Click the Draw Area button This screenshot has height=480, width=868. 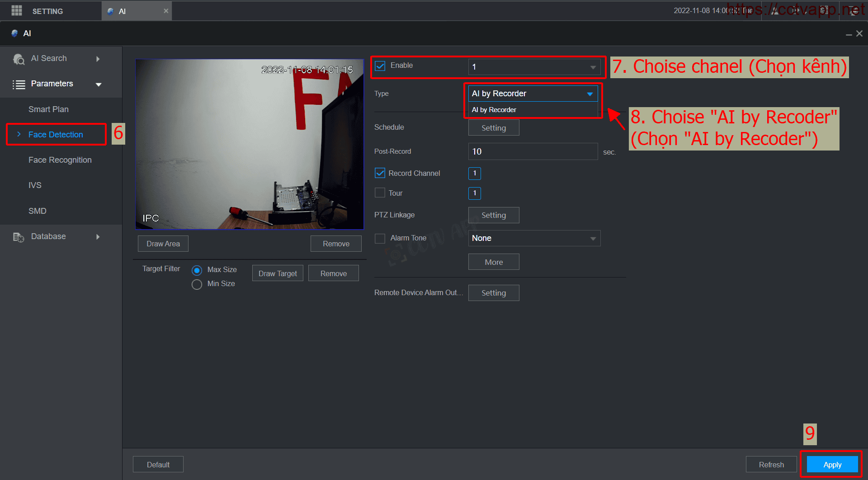(163, 244)
